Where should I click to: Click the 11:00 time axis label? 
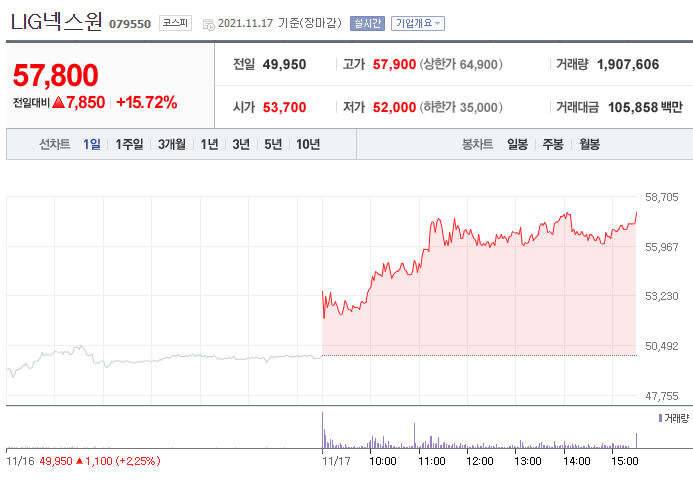point(432,461)
